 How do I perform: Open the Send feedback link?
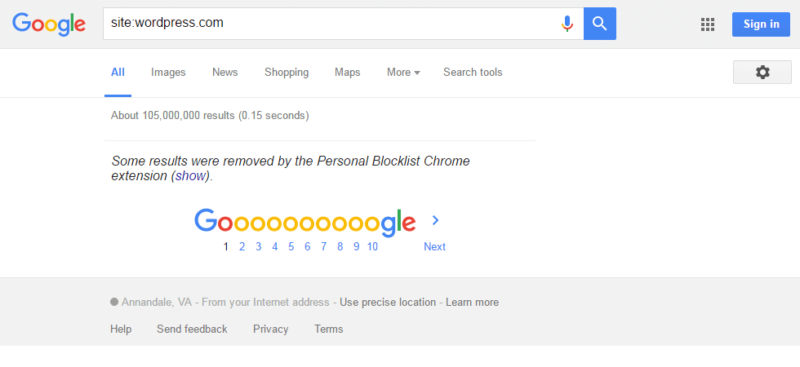192,329
